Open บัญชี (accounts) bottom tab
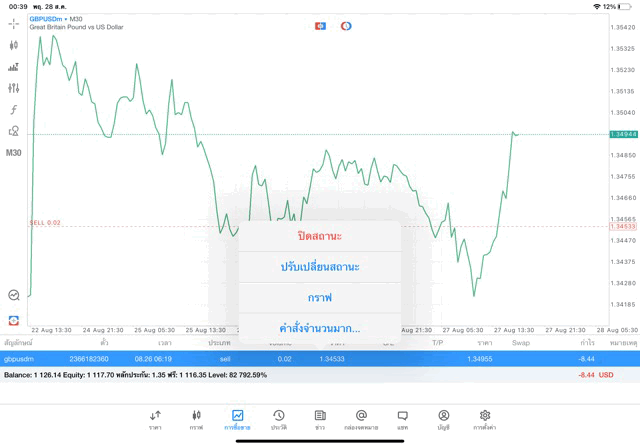Viewport: 640px width, 447px height. (x=443, y=419)
